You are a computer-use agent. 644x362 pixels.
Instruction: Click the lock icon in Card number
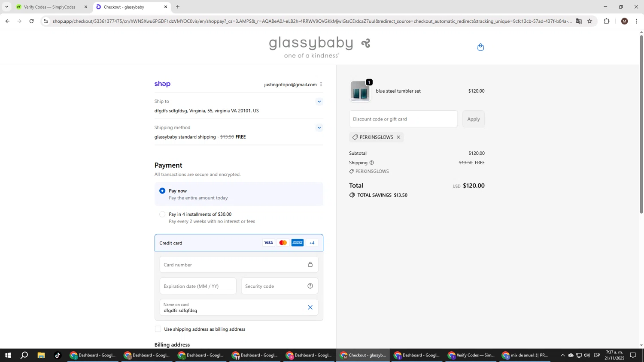coord(310,265)
